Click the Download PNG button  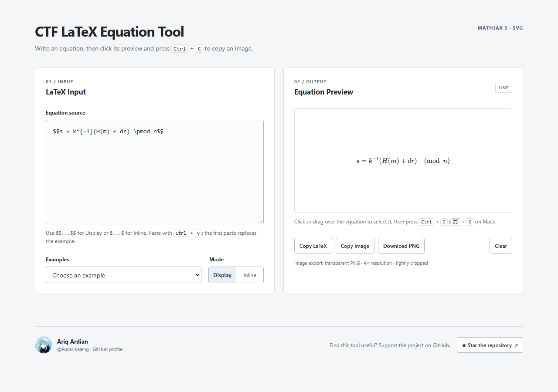[x=401, y=246]
